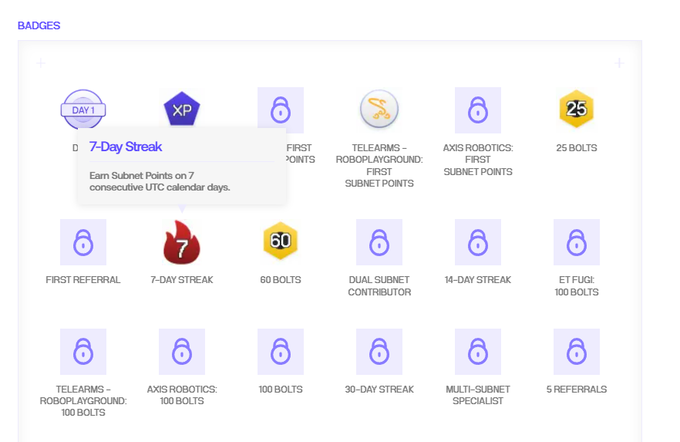Screen dimensions: 680x442
Task: Click the Day 1 badge icon
Action: 83,109
